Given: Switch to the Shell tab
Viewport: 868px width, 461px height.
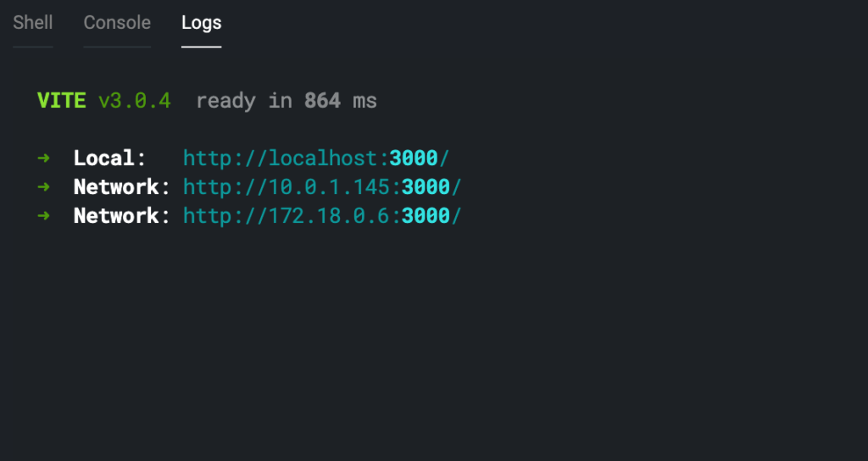Looking at the screenshot, I should (x=33, y=23).
